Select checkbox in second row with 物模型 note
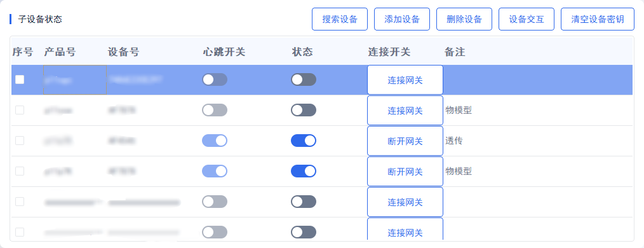The width and height of the screenshot is (644, 248). click(x=20, y=110)
